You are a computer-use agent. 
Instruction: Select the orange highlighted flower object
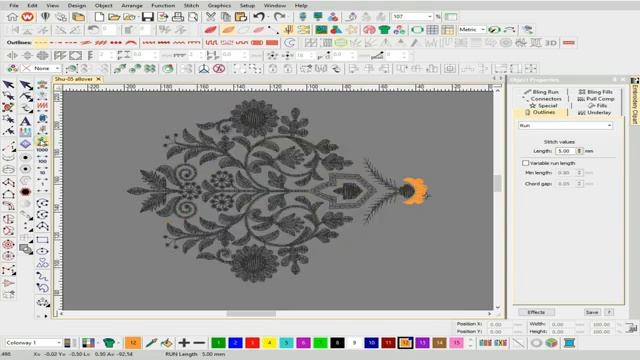click(x=416, y=190)
